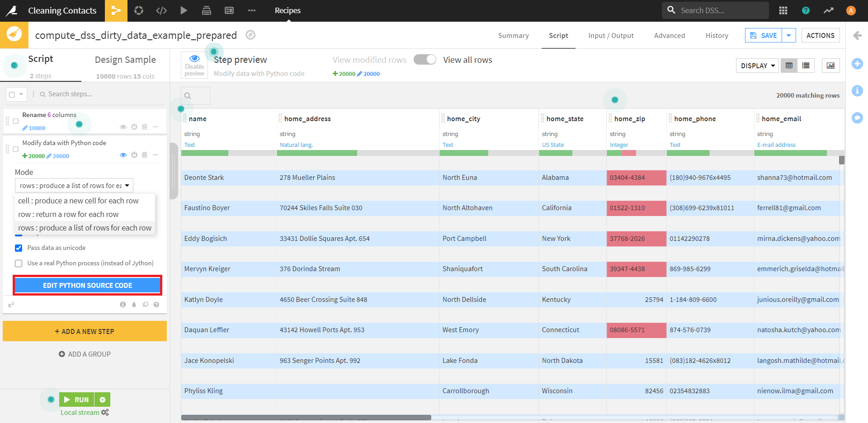Select checkbox for Modify data with Python step
Viewport: 868px width, 423px height.
16,149
